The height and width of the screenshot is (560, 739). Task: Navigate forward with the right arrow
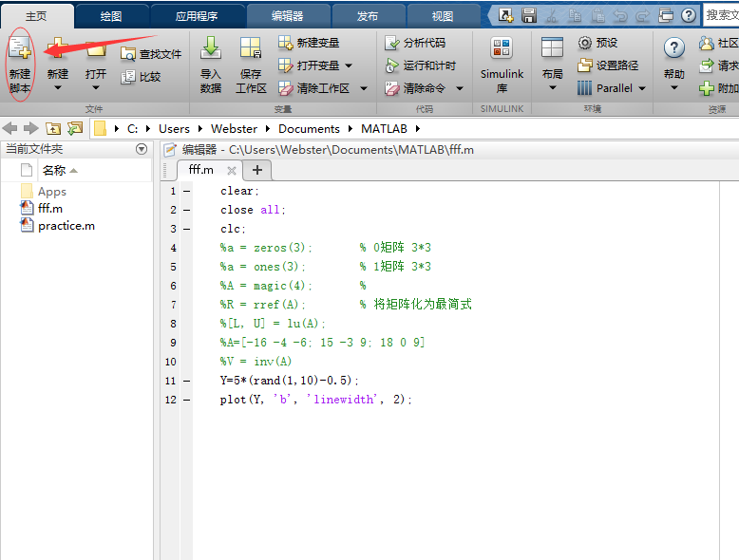[x=30, y=128]
